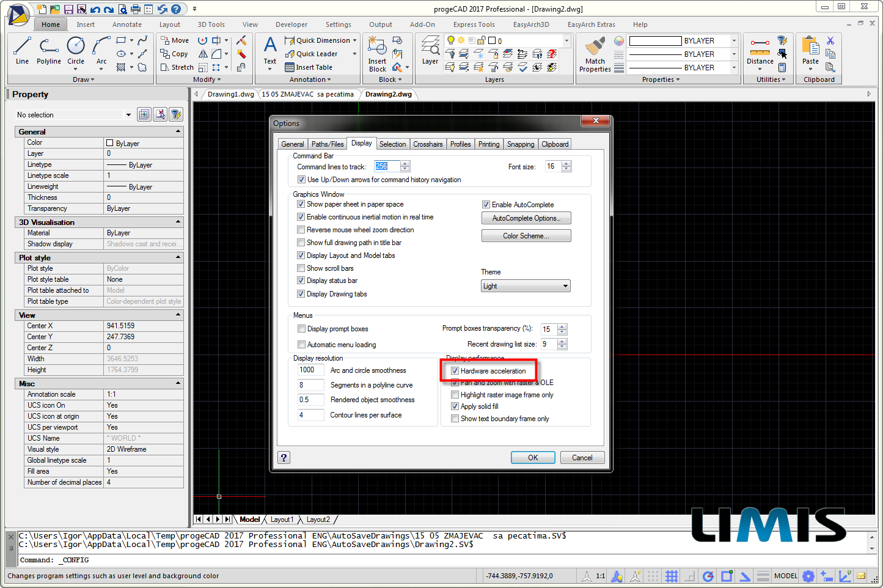Activate the Circle drawing tool
The width and height of the screenshot is (883, 588).
click(x=76, y=50)
